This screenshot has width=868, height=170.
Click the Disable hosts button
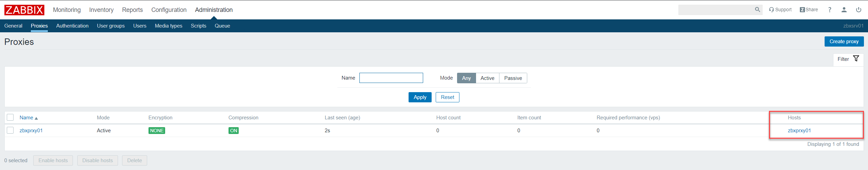(x=97, y=160)
